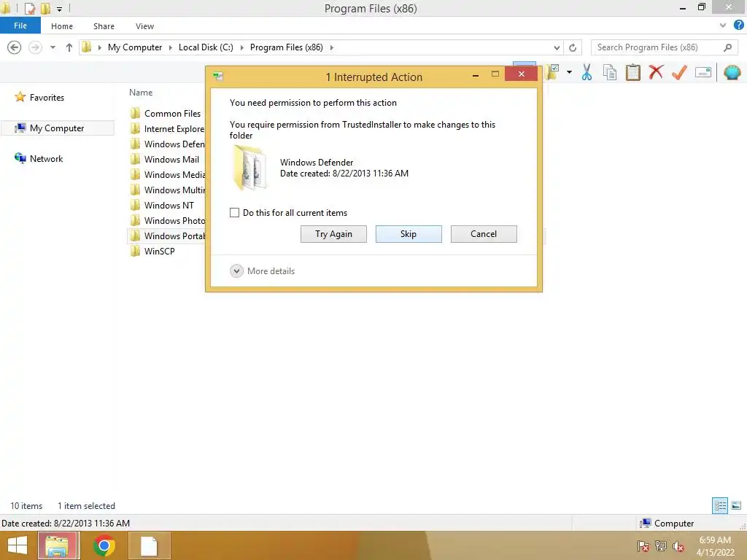Click the Paste clipboard toolbar icon

point(632,72)
